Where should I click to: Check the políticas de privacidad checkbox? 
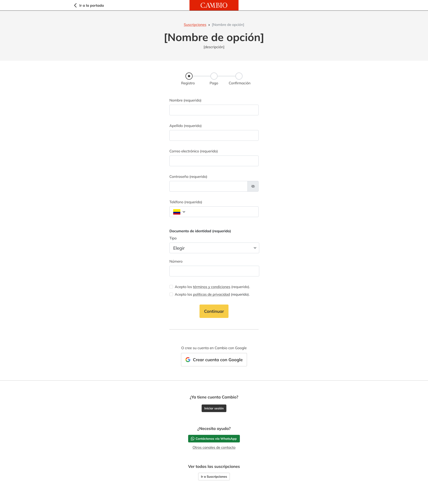click(x=171, y=294)
